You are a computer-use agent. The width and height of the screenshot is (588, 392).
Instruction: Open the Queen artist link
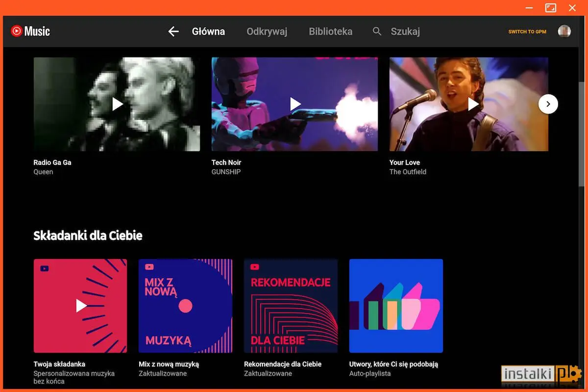pyautogui.click(x=43, y=172)
